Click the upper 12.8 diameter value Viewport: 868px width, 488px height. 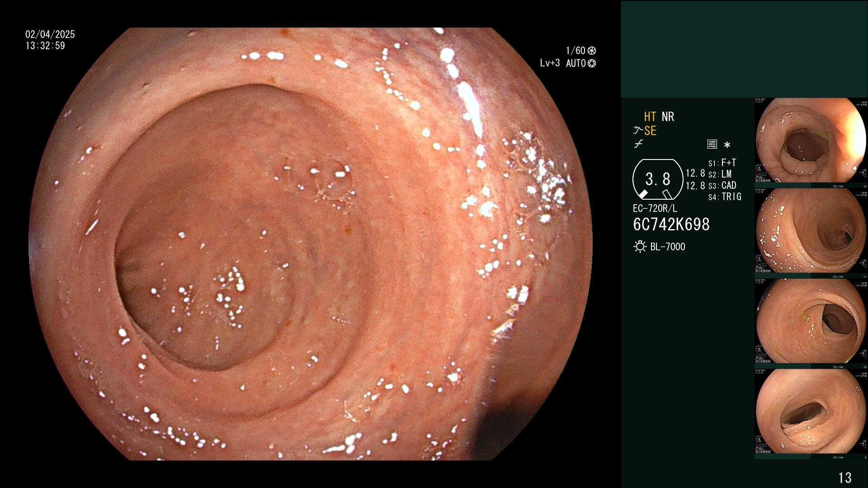695,174
